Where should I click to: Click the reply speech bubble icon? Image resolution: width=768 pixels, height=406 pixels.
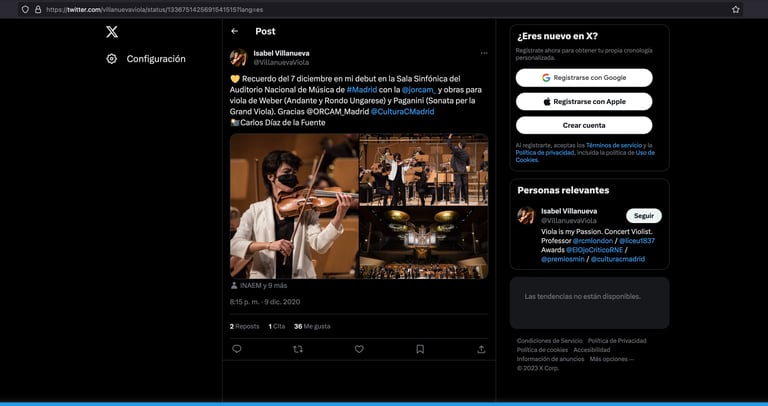click(237, 349)
